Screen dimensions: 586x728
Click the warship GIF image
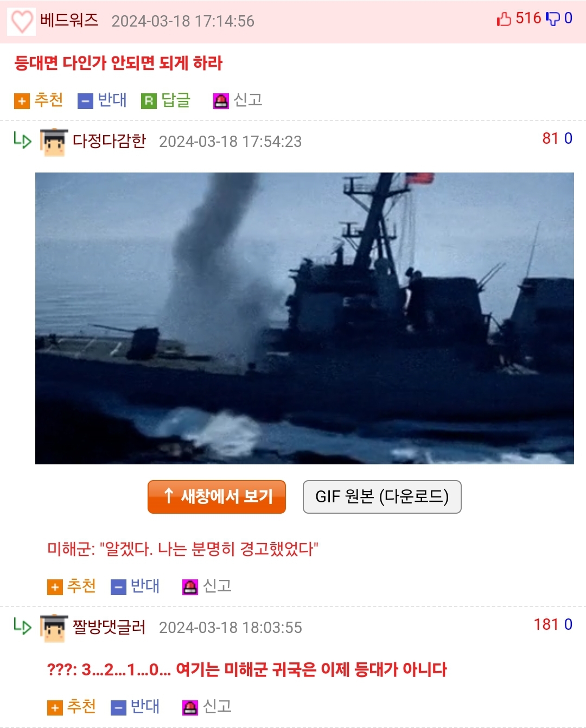click(304, 318)
